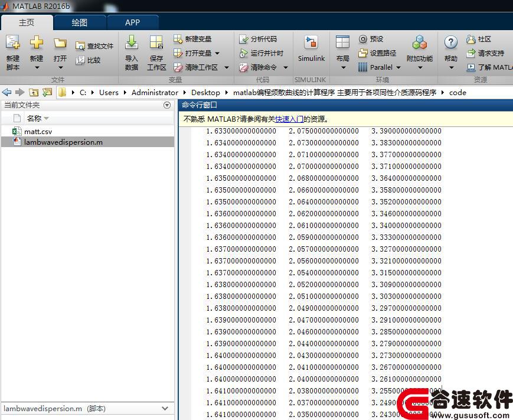Open Current Folder panel actions menu

pos(167,105)
